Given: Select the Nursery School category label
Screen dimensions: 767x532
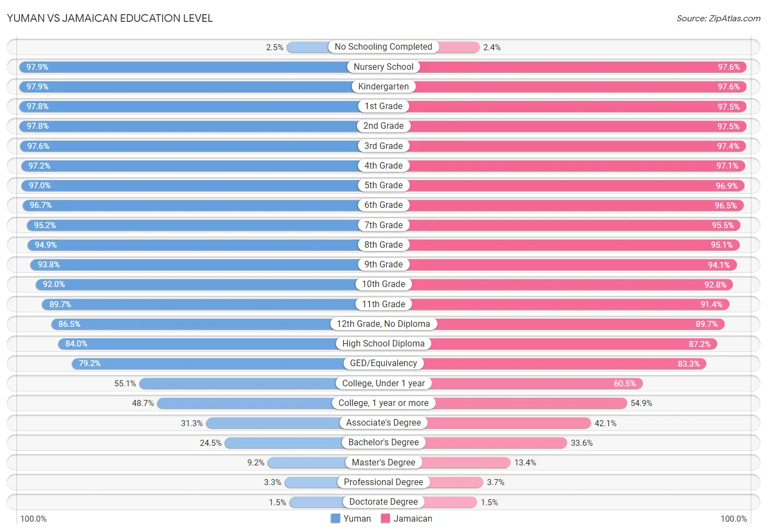Looking at the screenshot, I should 383,67.
